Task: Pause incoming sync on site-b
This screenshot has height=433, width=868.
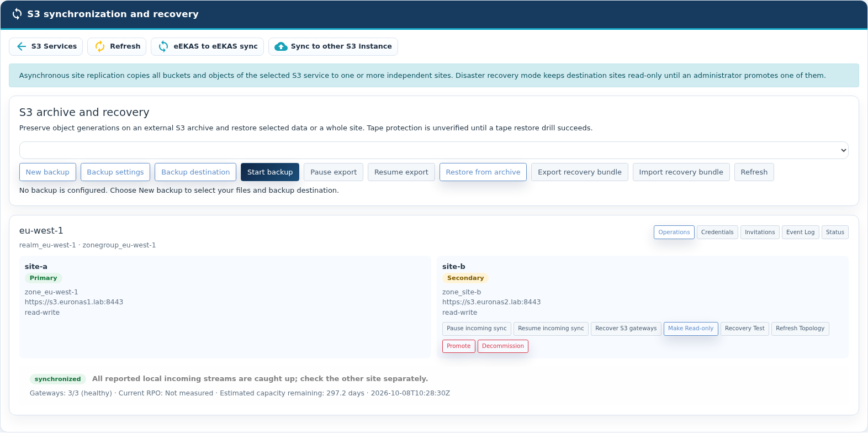Action: pos(477,329)
